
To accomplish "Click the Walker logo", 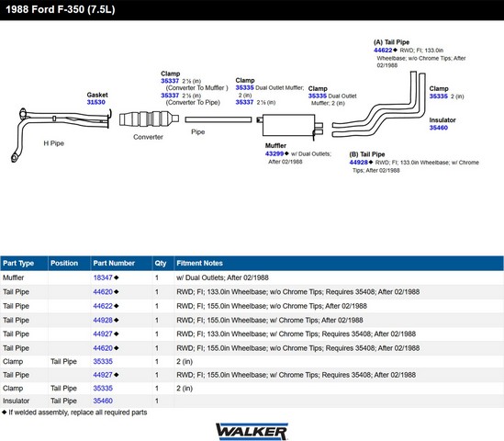I will pyautogui.click(x=252, y=431).
